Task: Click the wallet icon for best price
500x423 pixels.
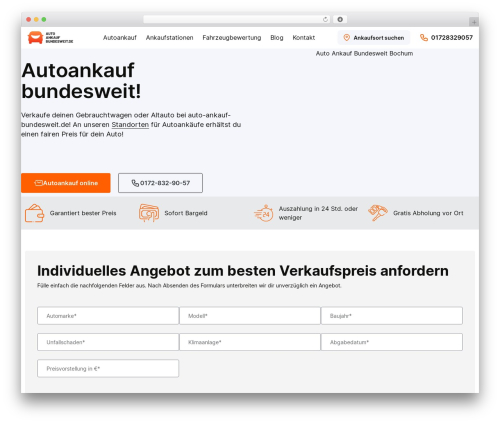Action: click(34, 213)
